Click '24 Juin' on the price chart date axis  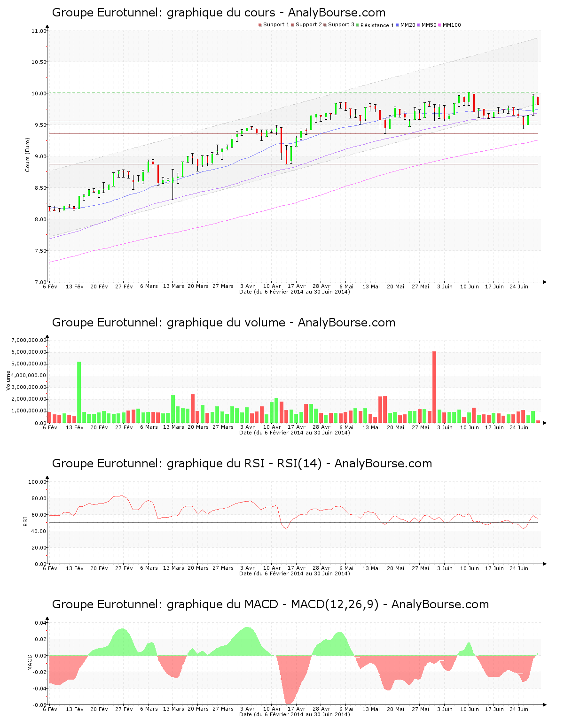coord(519,286)
